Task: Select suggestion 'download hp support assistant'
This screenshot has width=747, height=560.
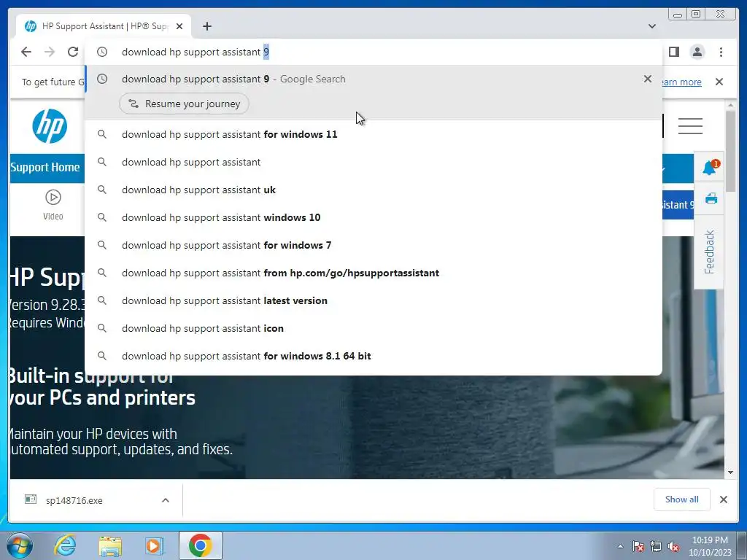Action: point(373,162)
